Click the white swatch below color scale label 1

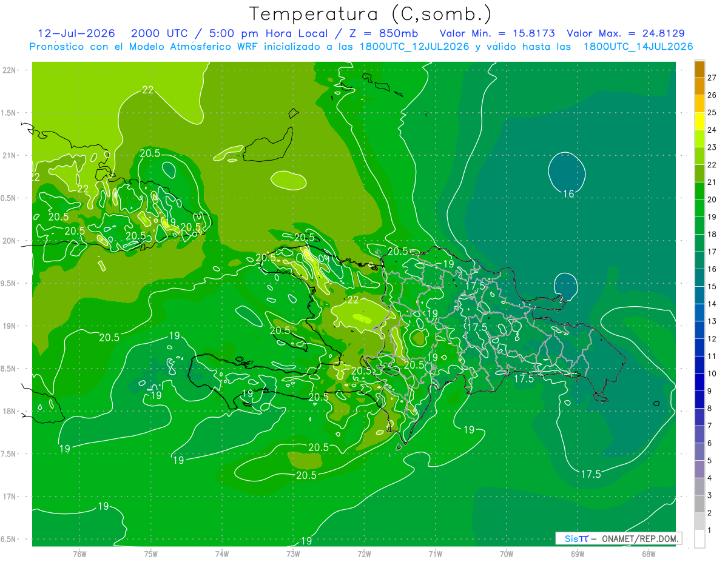tap(699, 539)
